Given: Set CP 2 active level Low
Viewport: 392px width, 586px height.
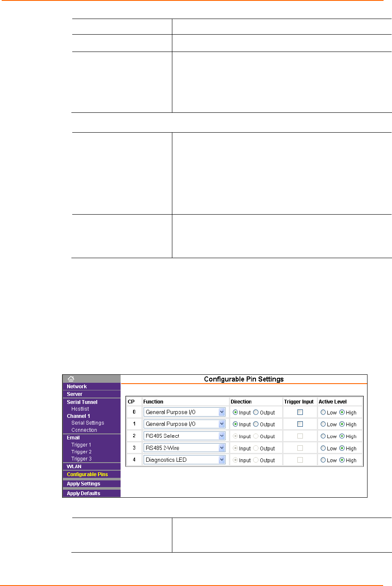Looking at the screenshot, I should coord(323,436).
